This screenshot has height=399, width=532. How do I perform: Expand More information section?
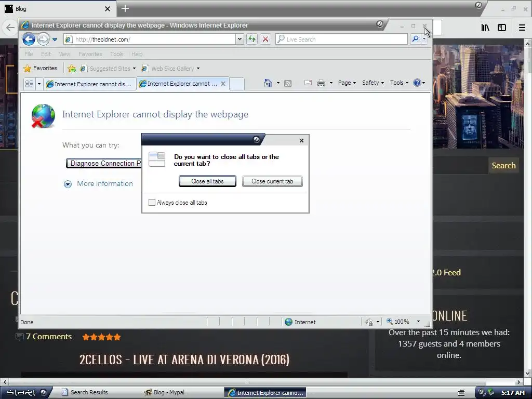pos(98,183)
